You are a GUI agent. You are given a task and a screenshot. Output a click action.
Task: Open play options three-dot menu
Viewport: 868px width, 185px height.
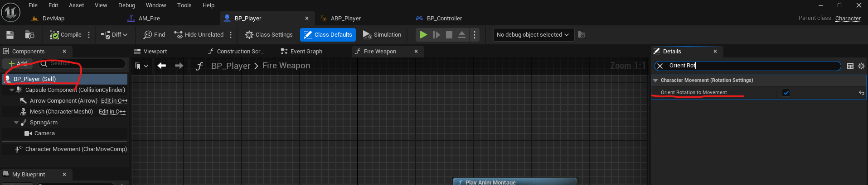click(475, 35)
